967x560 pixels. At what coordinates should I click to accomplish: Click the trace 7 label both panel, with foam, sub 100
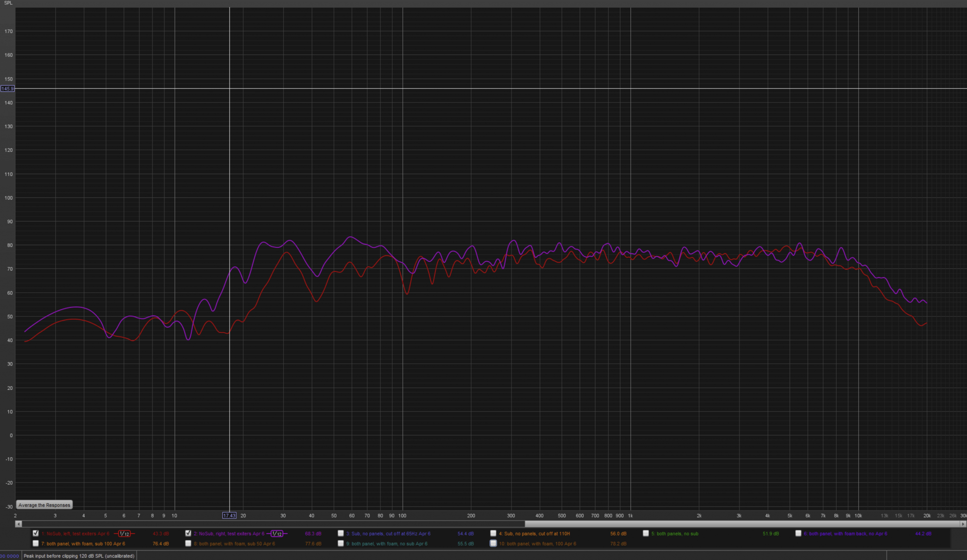pos(83,544)
